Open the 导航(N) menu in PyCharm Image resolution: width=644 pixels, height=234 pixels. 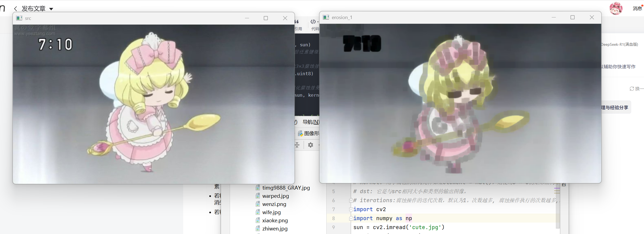(311, 122)
